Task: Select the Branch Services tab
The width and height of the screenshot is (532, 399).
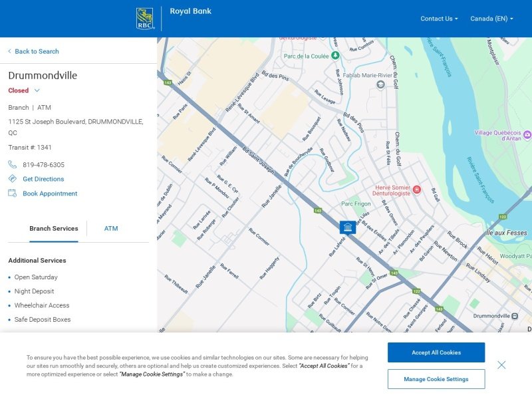Action: (54, 229)
